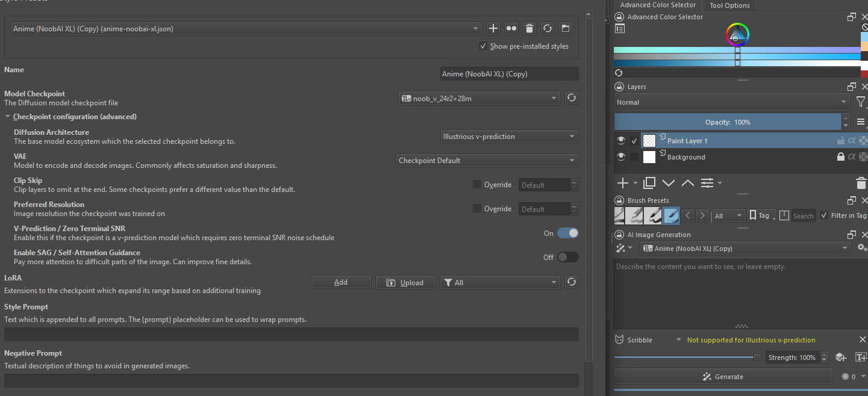Move layer up with chevron icon
Screen dimensions: 868x396
point(687,182)
